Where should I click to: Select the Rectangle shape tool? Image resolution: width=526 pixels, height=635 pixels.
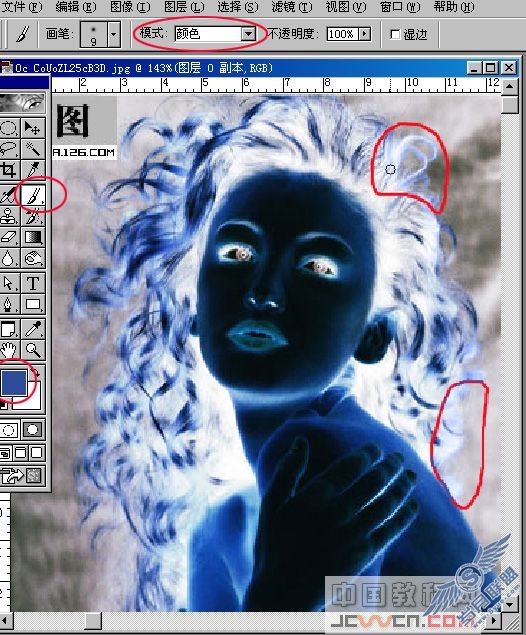(x=32, y=304)
